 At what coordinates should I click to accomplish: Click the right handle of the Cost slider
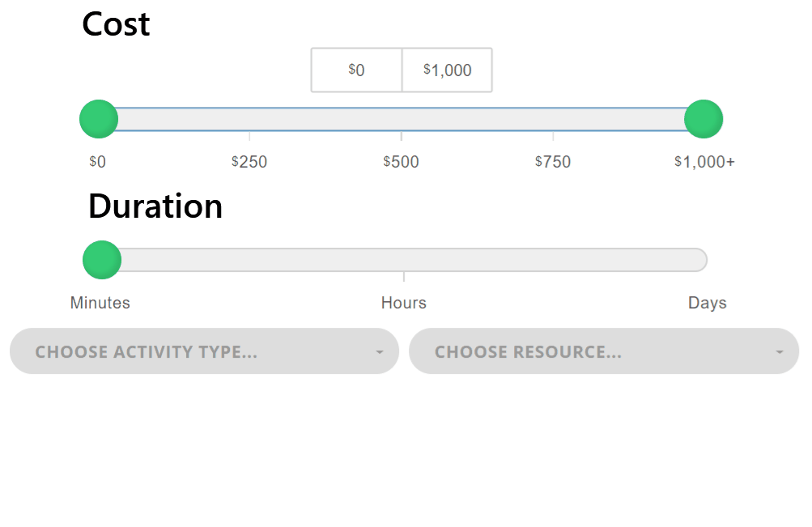[x=703, y=118]
